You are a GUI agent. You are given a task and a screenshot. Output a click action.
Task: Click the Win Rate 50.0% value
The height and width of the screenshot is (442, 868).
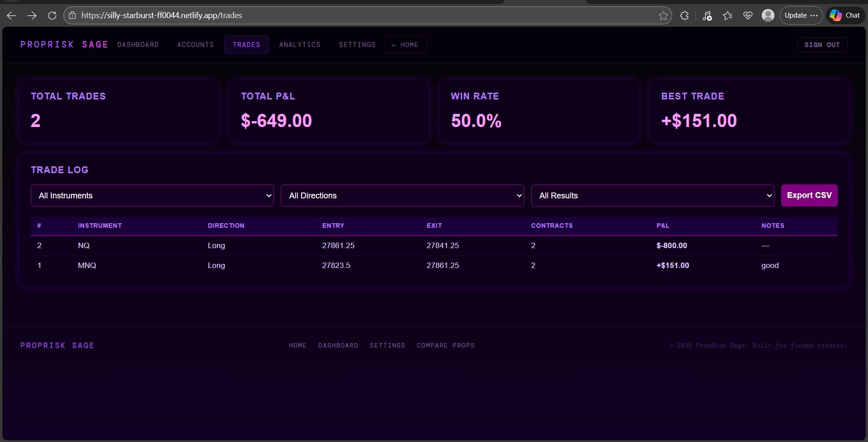pyautogui.click(x=476, y=121)
